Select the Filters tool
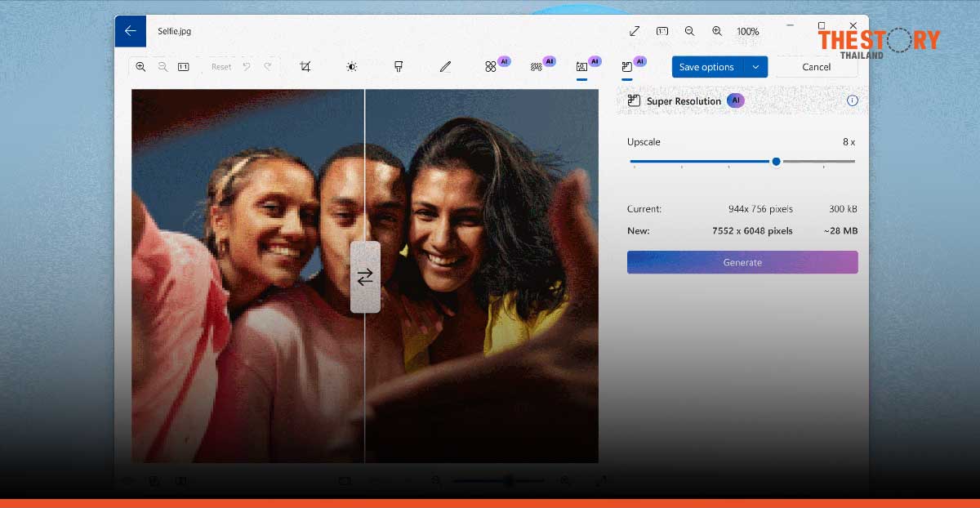 tap(399, 66)
